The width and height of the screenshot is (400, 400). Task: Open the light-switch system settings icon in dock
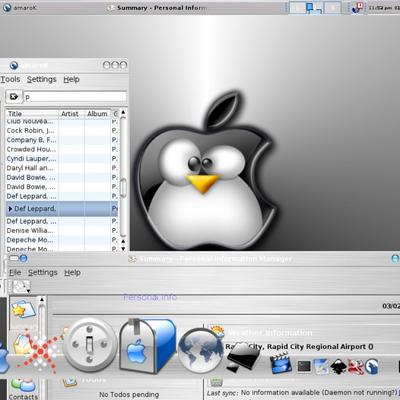pyautogui.click(x=90, y=345)
